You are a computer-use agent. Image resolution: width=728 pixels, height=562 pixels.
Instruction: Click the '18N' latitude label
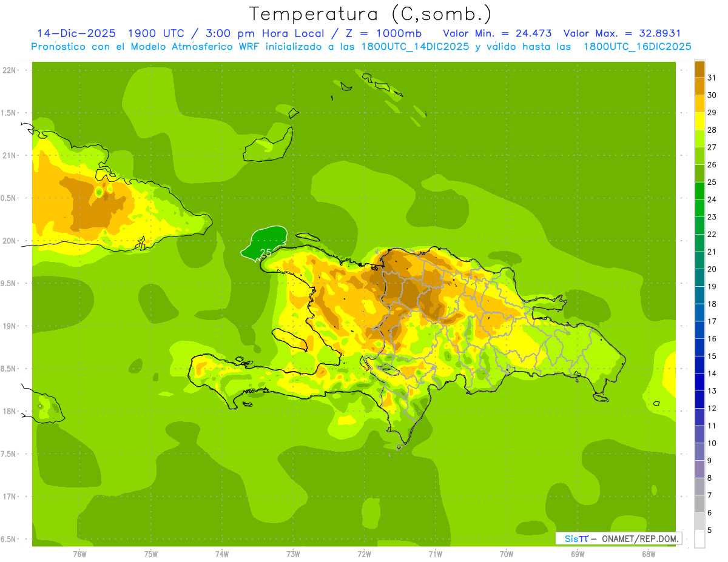(x=10, y=411)
